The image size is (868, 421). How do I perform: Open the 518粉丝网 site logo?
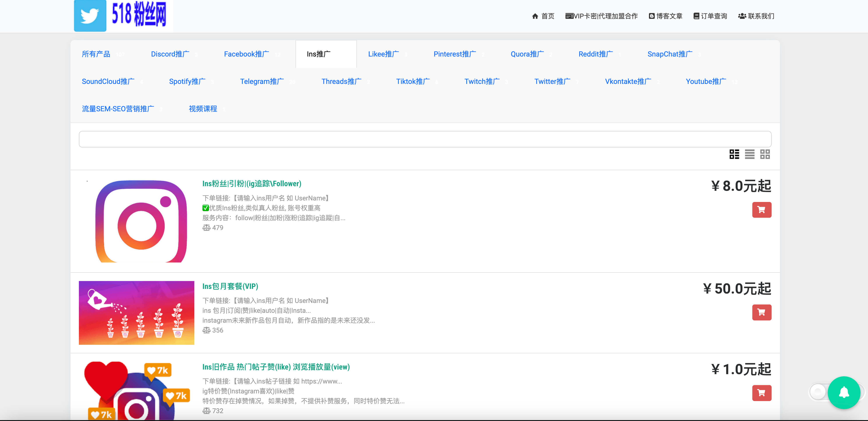123,16
